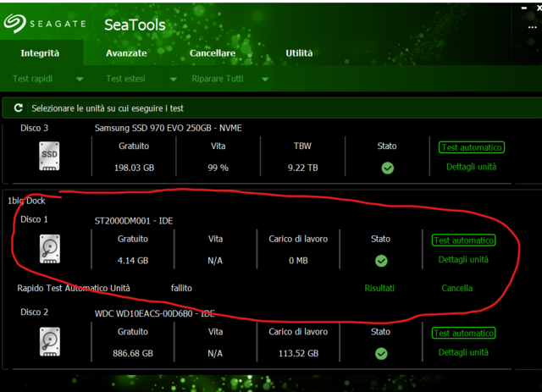This screenshot has width=542, height=392.
Task: Click the Seagate logo icon
Action: tap(14, 23)
